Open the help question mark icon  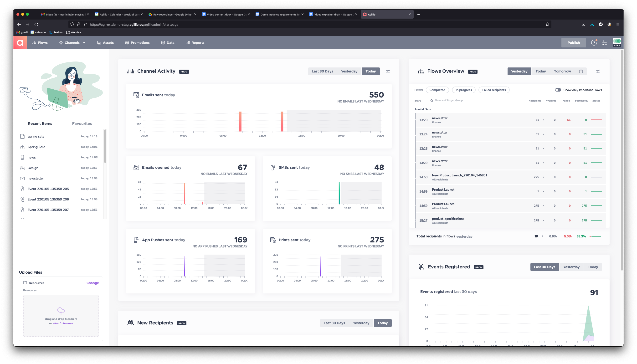coord(594,43)
